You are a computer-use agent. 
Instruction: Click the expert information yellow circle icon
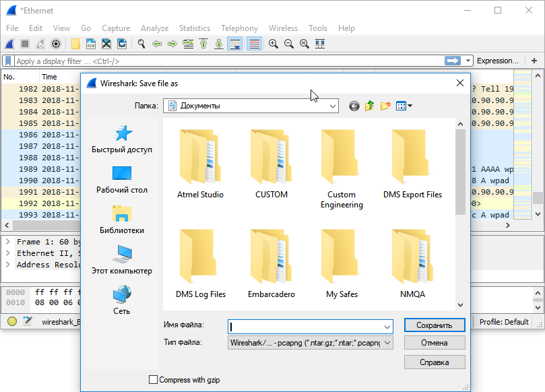click(x=12, y=321)
